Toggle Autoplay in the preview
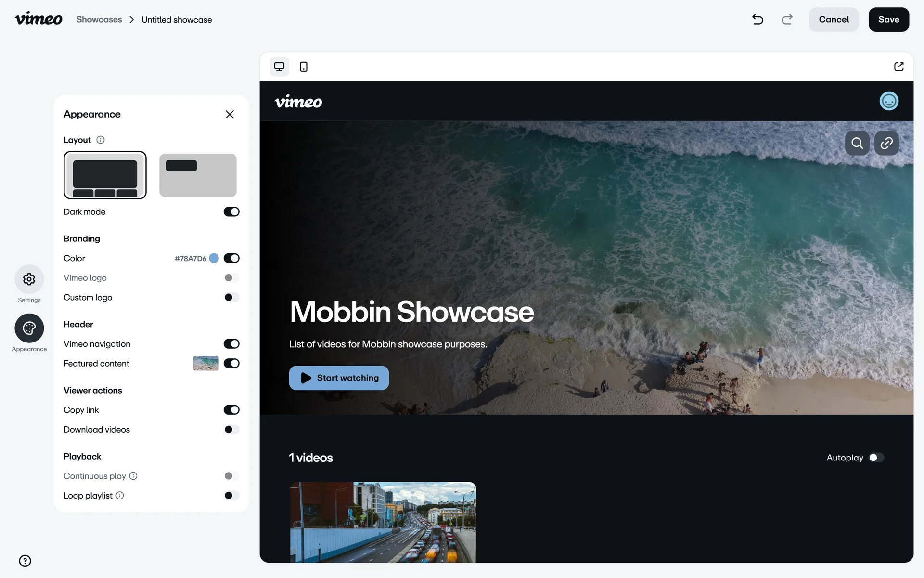 [x=876, y=458]
